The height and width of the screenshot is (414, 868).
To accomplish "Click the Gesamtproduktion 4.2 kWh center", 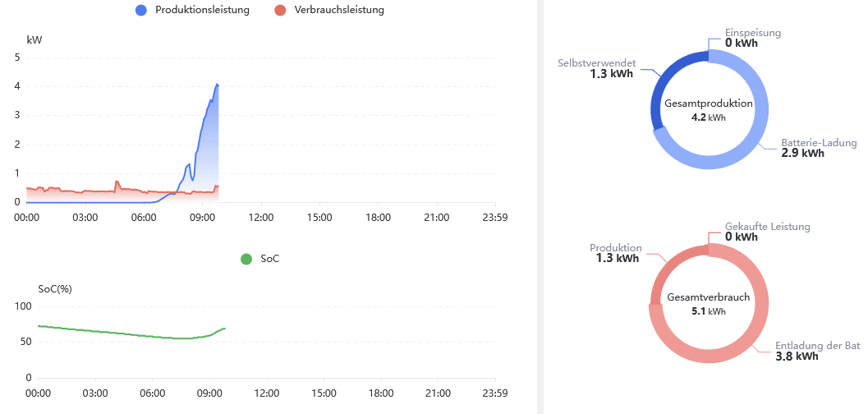I will tap(709, 109).
